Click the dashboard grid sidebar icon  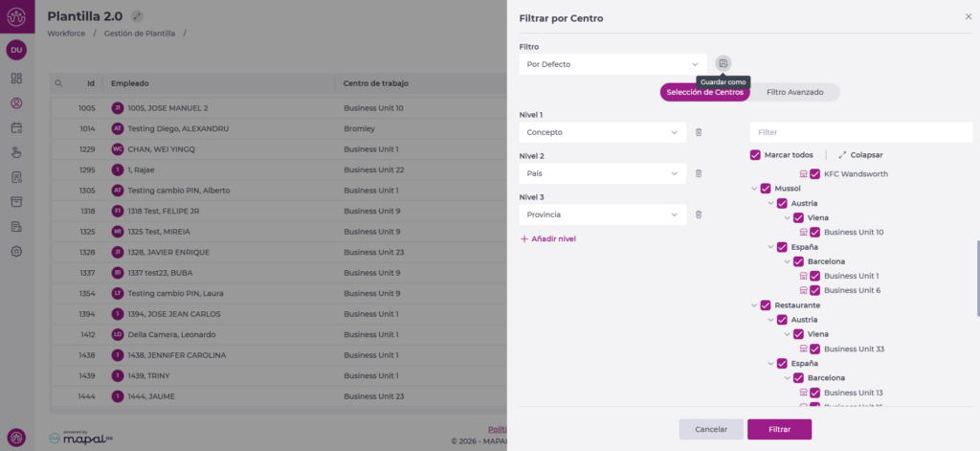(17, 79)
